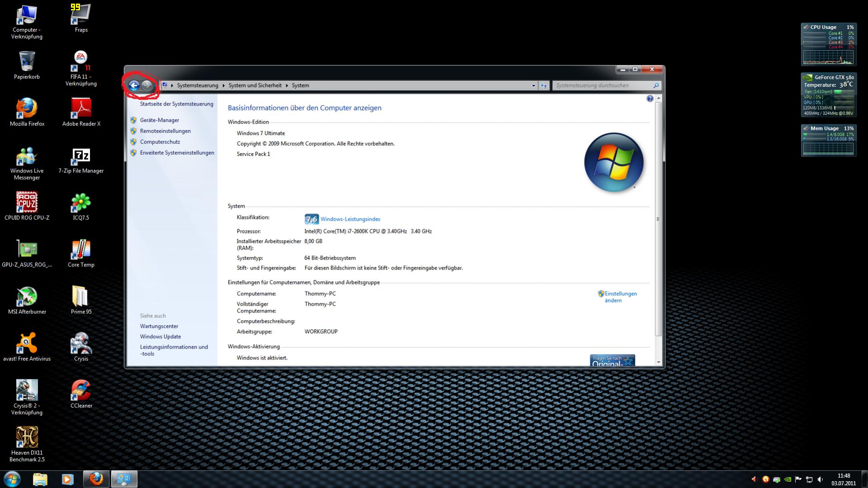Open Windows Media Player taskbar button
Image resolution: width=868 pixels, height=488 pixels.
click(x=67, y=479)
